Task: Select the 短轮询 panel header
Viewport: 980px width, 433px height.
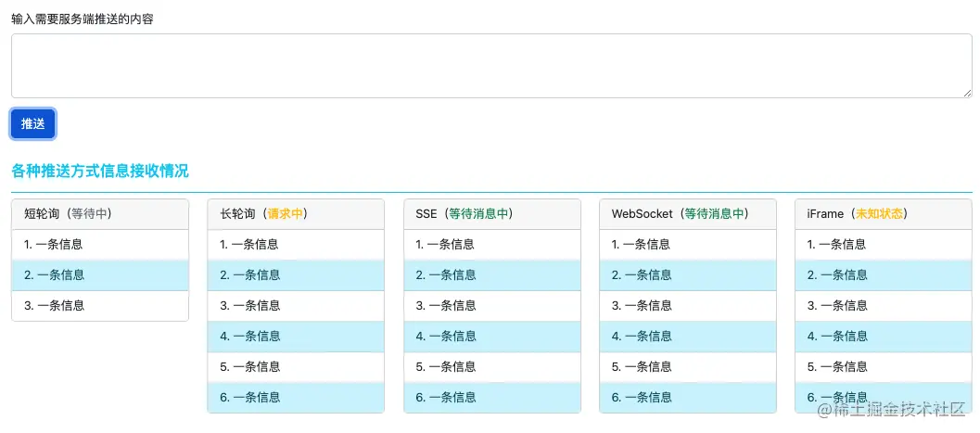Action: tap(100, 214)
